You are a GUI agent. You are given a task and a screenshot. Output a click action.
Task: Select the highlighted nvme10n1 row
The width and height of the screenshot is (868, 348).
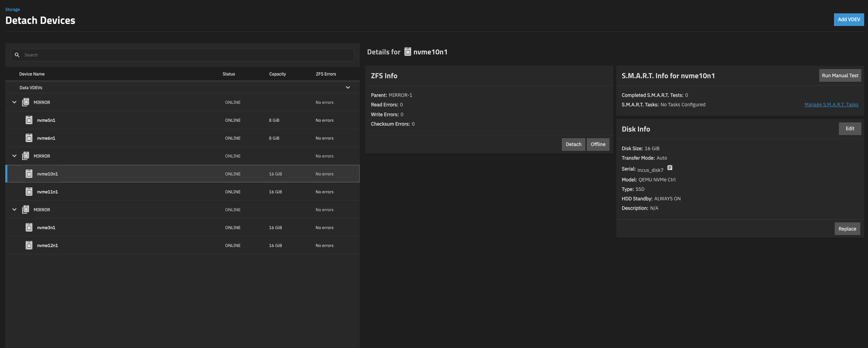point(182,174)
